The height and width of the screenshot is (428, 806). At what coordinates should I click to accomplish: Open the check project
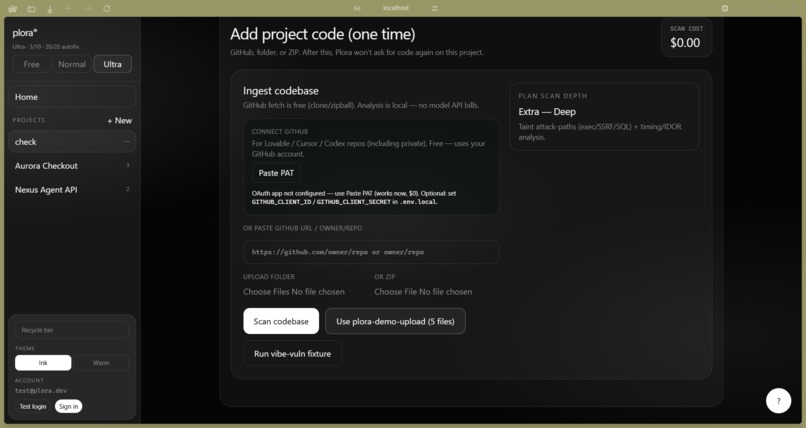click(72, 142)
